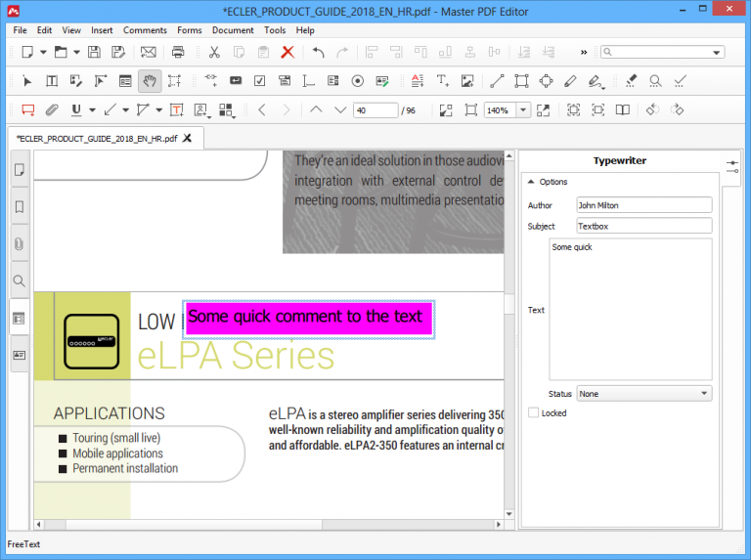
Task: Rotate page clockwise icon
Action: [677, 109]
